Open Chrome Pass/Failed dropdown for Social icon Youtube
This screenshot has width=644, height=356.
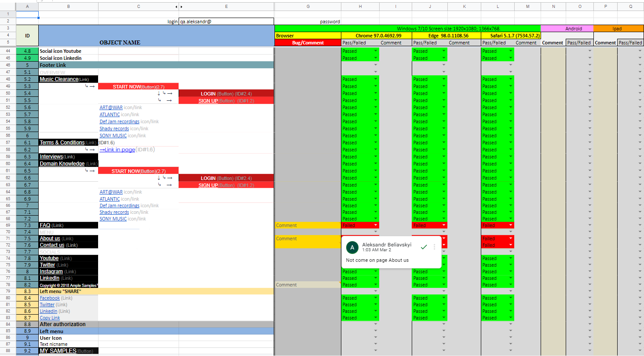(x=376, y=51)
